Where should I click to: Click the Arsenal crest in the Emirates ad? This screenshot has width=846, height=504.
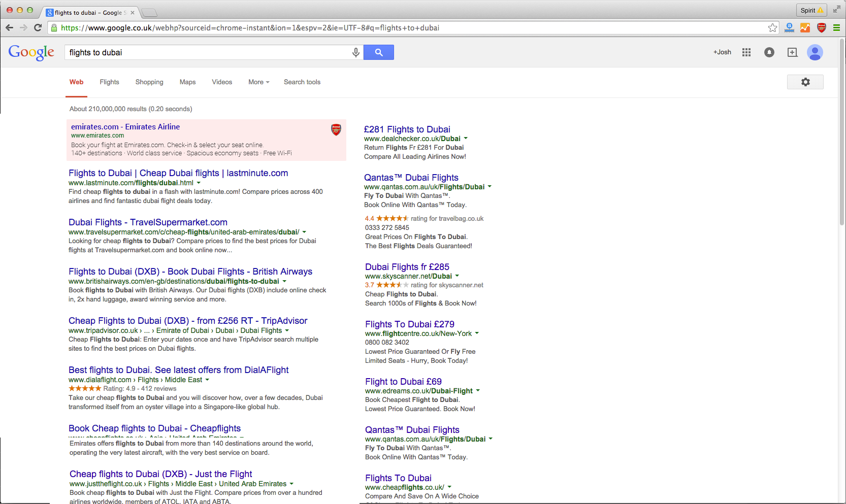(x=336, y=129)
